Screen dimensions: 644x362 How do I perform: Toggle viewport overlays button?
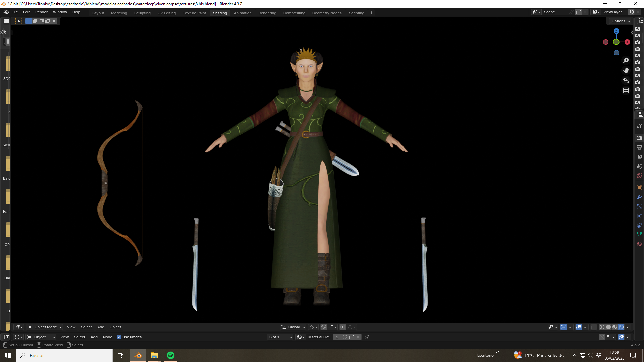coord(579,327)
